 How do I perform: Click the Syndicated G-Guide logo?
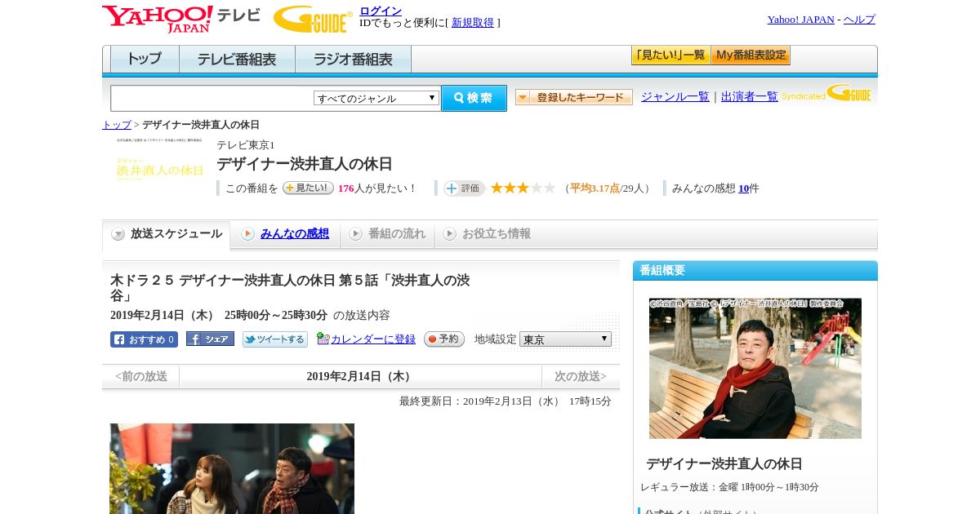click(826, 94)
